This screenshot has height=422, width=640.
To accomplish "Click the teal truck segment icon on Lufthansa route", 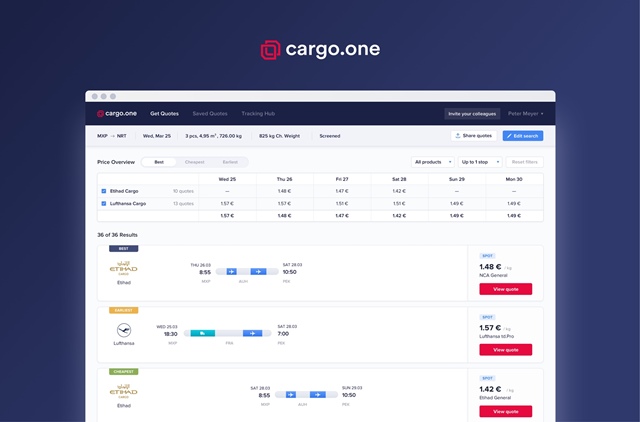I will click(201, 332).
